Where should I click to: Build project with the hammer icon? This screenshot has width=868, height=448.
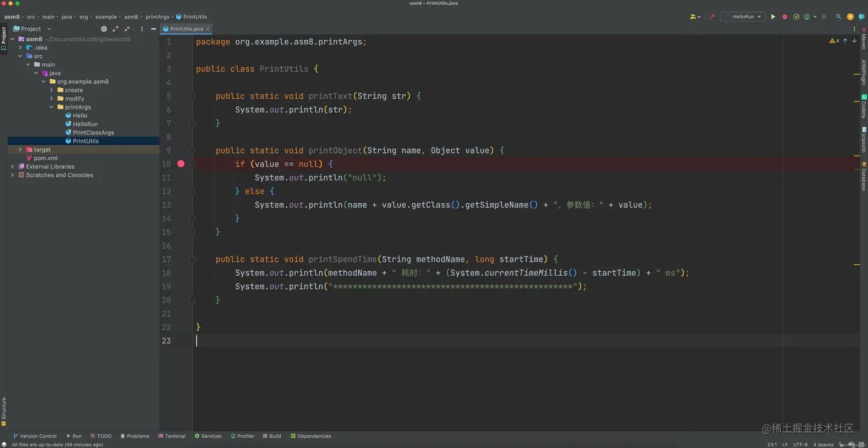712,17
